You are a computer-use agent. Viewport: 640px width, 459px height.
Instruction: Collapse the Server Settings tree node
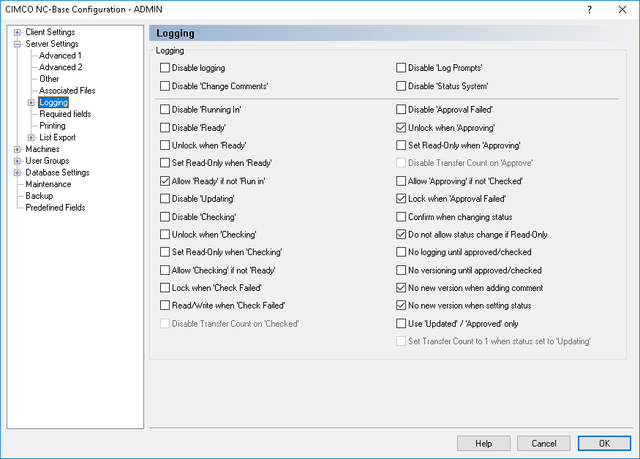pos(17,44)
